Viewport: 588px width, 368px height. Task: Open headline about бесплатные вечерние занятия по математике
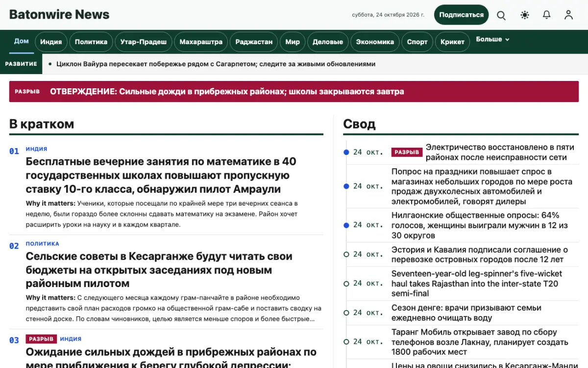161,175
